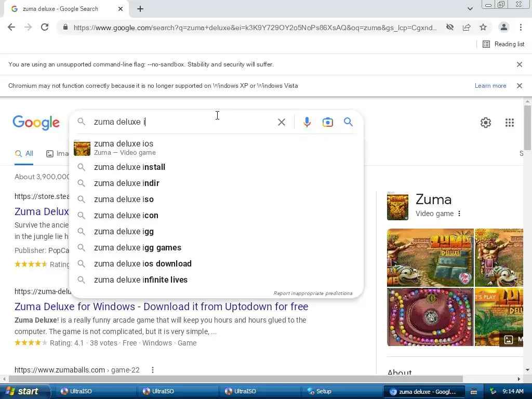Click the horizontal scrollbar thumb
The width and height of the screenshot is (532, 399).
(x=236, y=379)
